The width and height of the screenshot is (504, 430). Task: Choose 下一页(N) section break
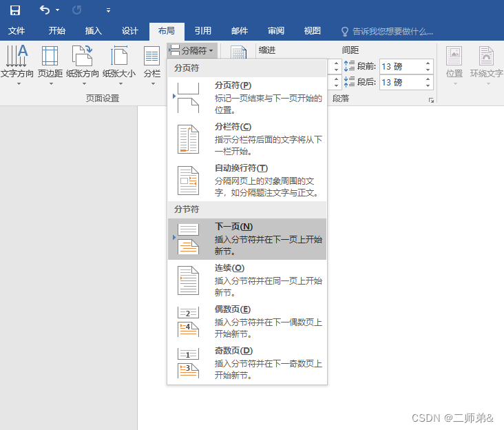click(x=247, y=239)
